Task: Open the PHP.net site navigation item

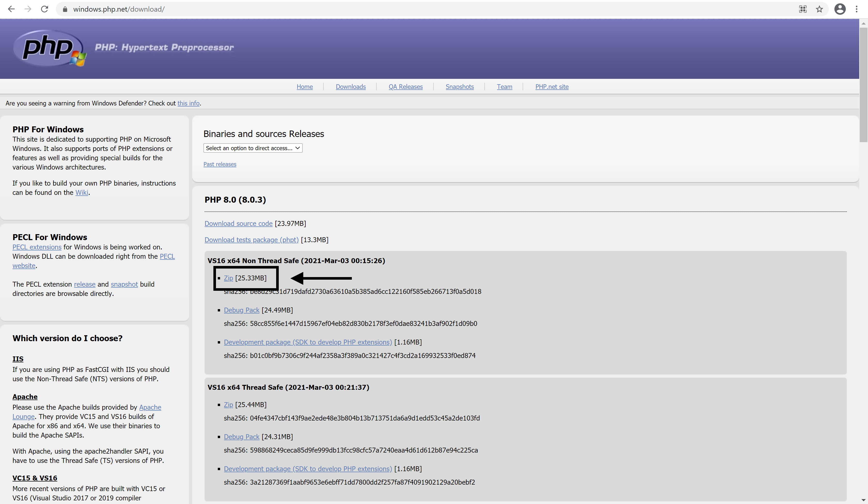Action: pyautogui.click(x=552, y=87)
